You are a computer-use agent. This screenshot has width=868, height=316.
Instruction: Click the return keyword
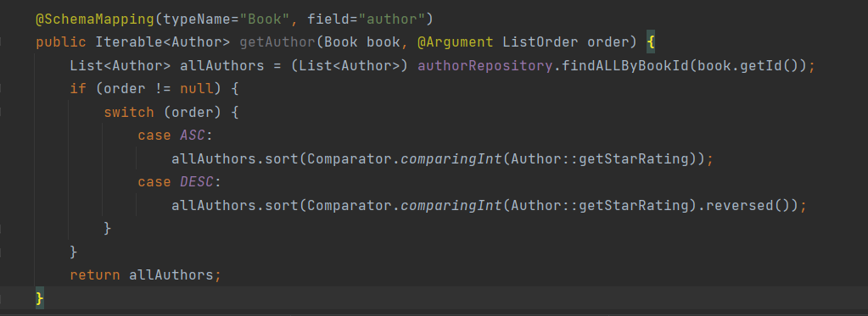(95, 274)
